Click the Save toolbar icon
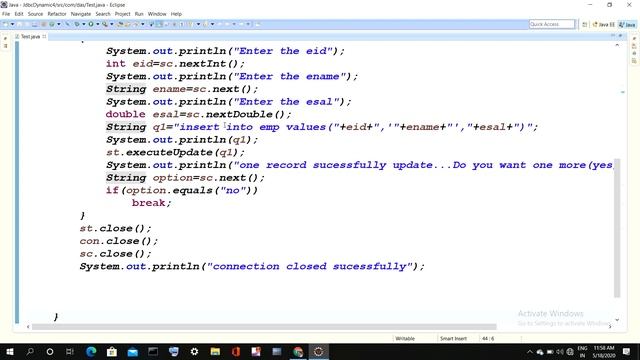This screenshot has width=640, height=360. [x=20, y=24]
